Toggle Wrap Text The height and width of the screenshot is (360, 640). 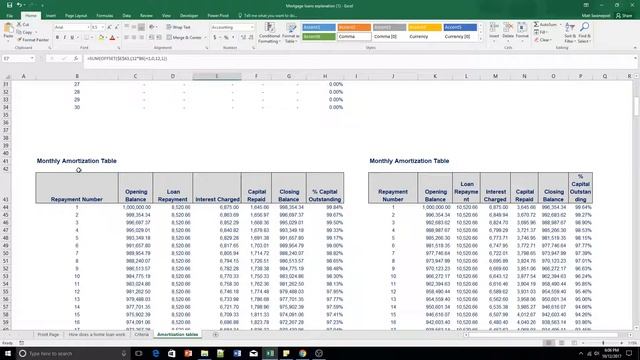(x=178, y=27)
